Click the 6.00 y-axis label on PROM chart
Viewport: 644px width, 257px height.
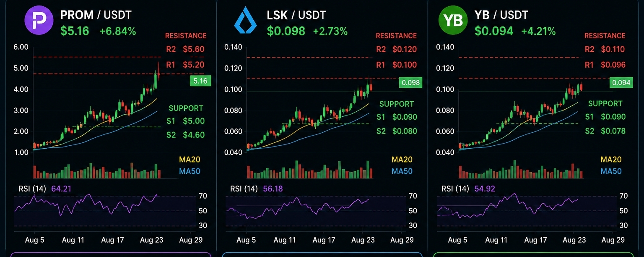coord(21,47)
